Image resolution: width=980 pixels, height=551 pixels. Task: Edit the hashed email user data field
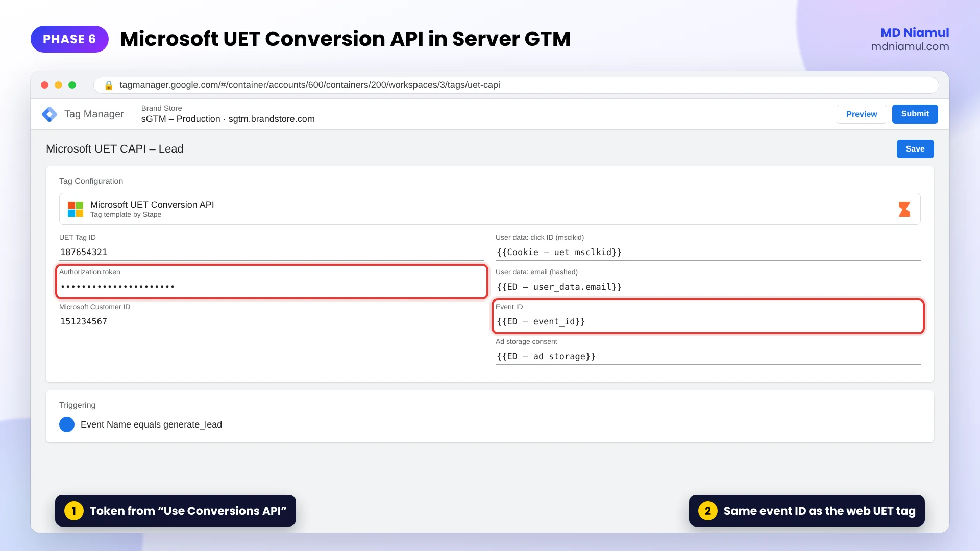tap(708, 287)
